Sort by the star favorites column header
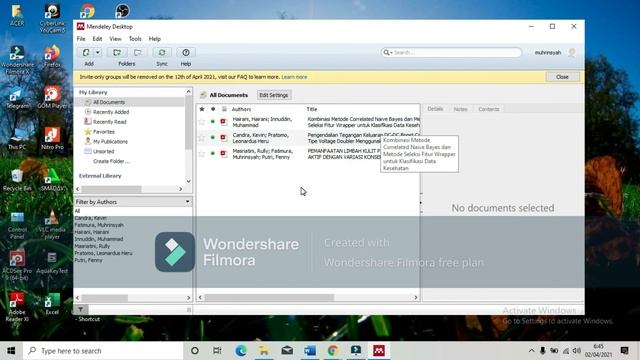The height and width of the screenshot is (360, 640). [x=202, y=109]
